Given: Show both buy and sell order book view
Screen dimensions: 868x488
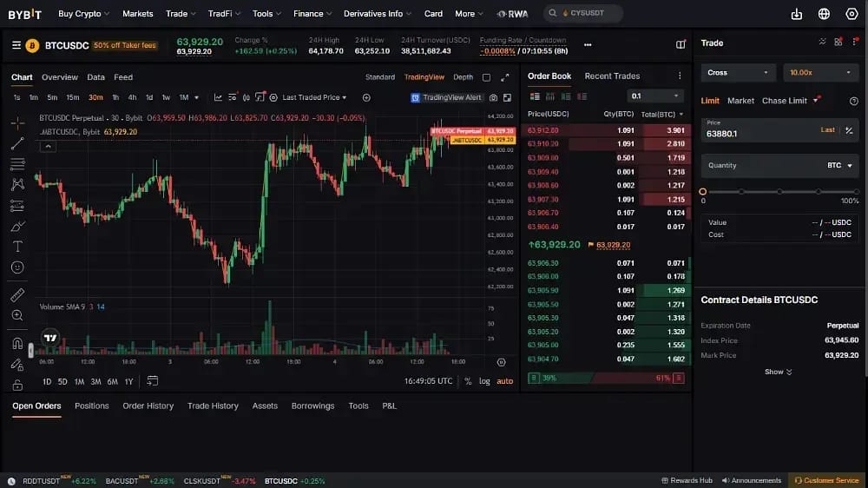Looking at the screenshot, I should coord(535,96).
